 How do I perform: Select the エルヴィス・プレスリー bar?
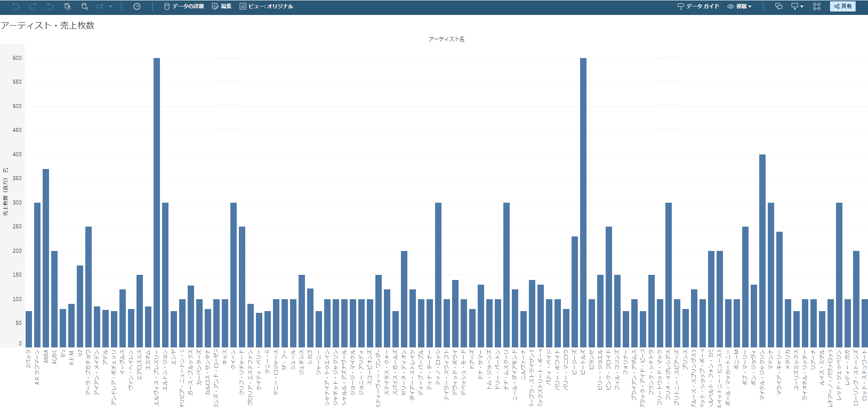tap(157, 202)
